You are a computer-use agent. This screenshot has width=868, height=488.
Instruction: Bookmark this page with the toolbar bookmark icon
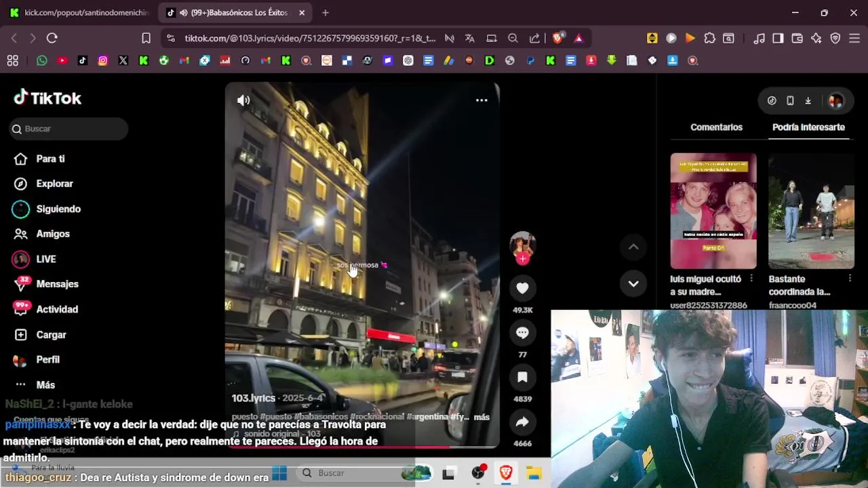coord(146,39)
